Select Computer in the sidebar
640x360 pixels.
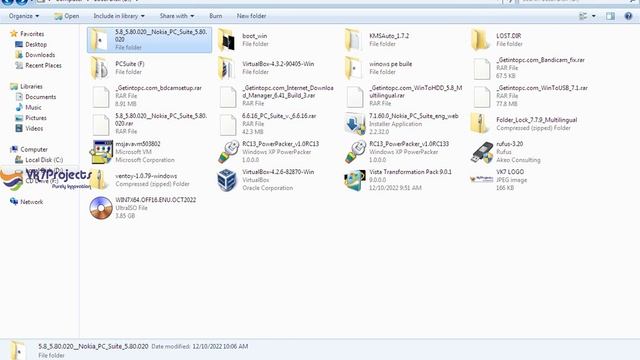click(x=29, y=149)
